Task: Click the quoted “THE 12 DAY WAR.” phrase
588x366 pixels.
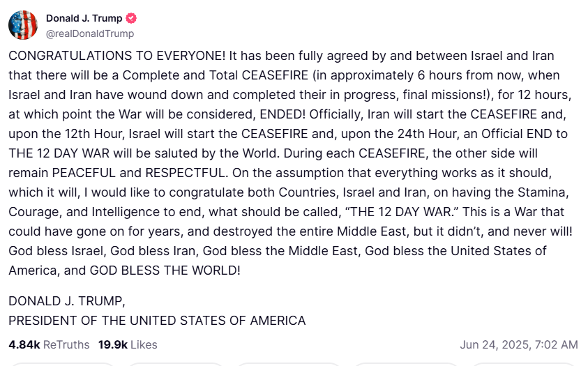Action: (401, 212)
